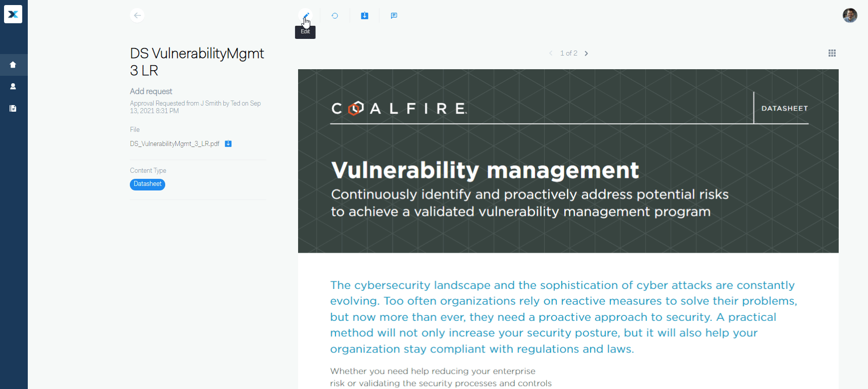Screen dimensions: 868x389
Task: Go to next page of preview
Action: coord(586,53)
